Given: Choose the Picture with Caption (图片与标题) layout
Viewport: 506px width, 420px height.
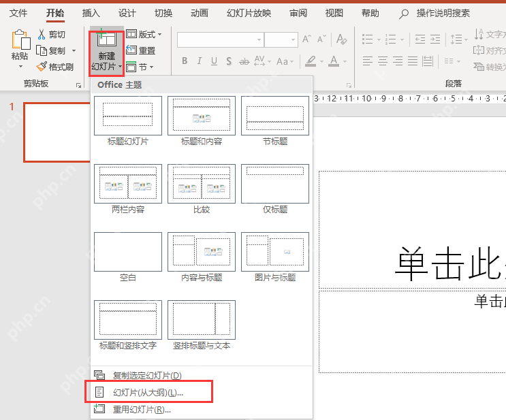Looking at the screenshot, I should click(275, 257).
